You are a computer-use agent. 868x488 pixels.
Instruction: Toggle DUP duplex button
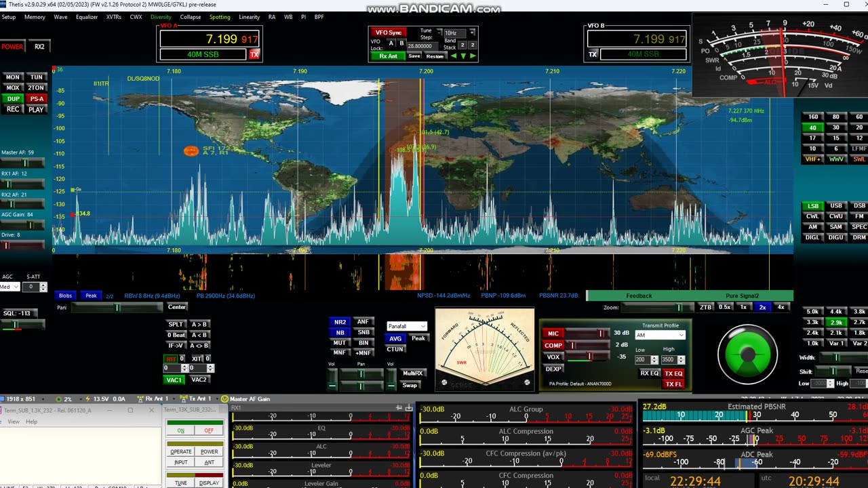point(13,99)
